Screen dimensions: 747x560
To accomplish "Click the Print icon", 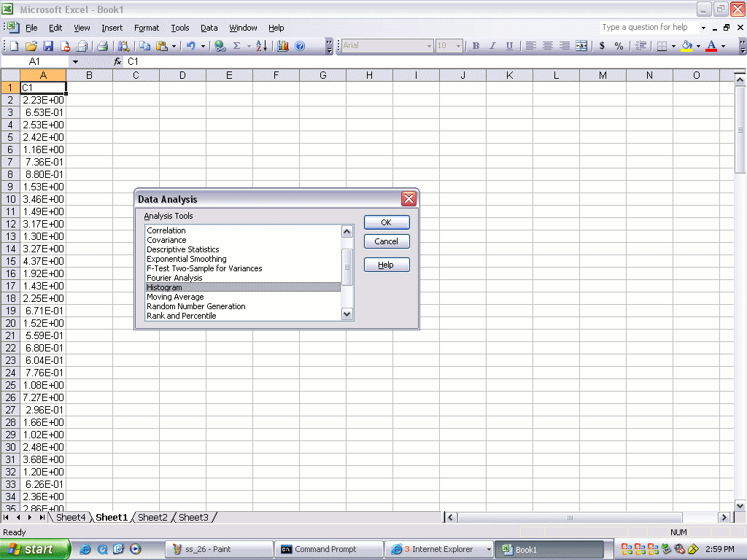I will (x=103, y=46).
